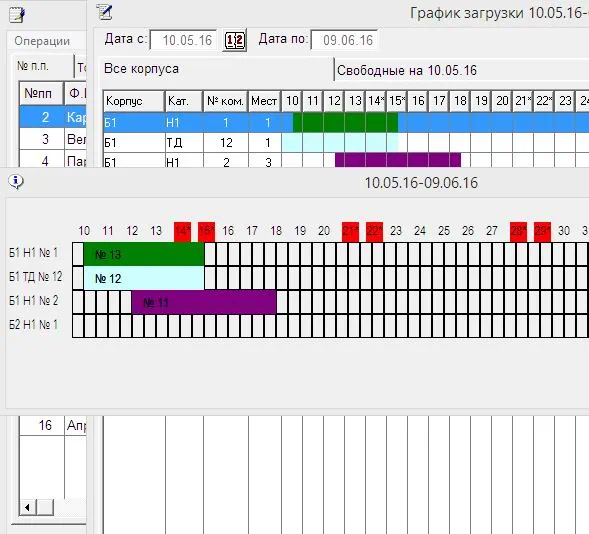The height and width of the screenshot is (534, 589).
Task: Click the light blue booking bar № 12
Action: pyautogui.click(x=144, y=278)
